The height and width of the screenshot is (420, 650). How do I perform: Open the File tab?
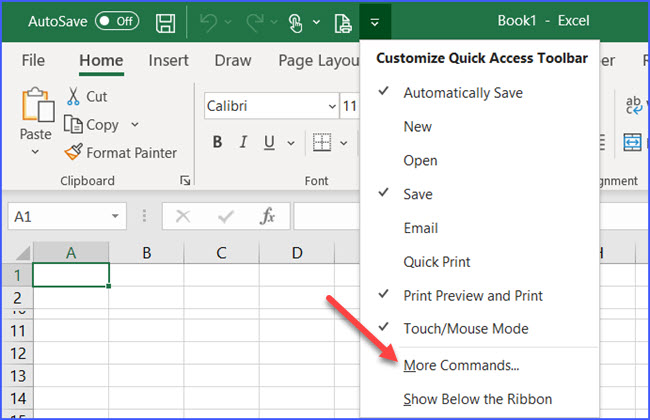(x=33, y=61)
